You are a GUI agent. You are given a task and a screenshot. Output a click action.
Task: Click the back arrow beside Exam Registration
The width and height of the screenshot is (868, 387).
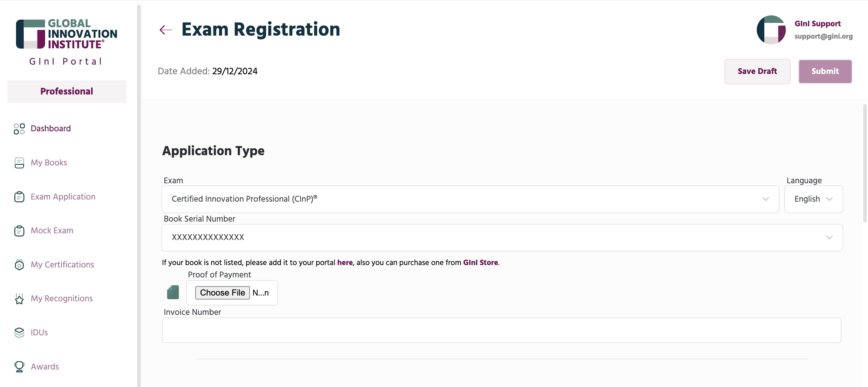pyautogui.click(x=165, y=30)
